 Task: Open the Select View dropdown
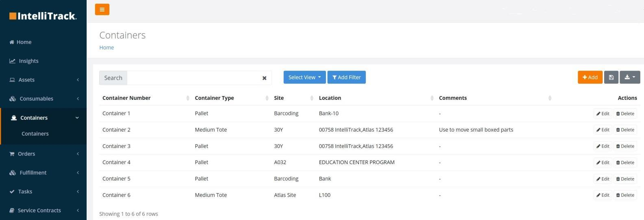point(305,77)
